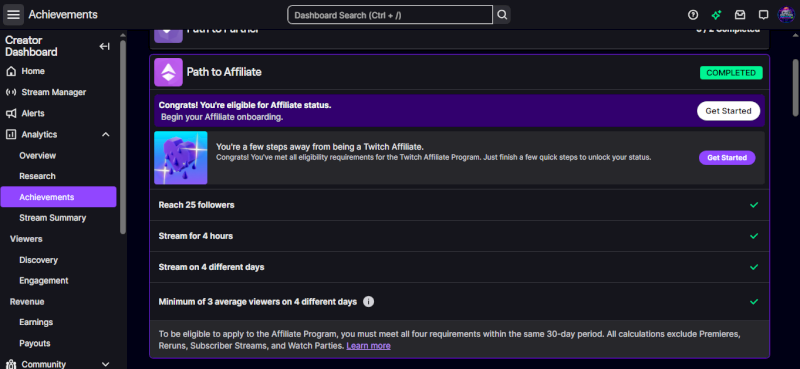Click checkmark for Stream for 4 hours
Image resolution: width=800 pixels, height=369 pixels.
coord(754,236)
